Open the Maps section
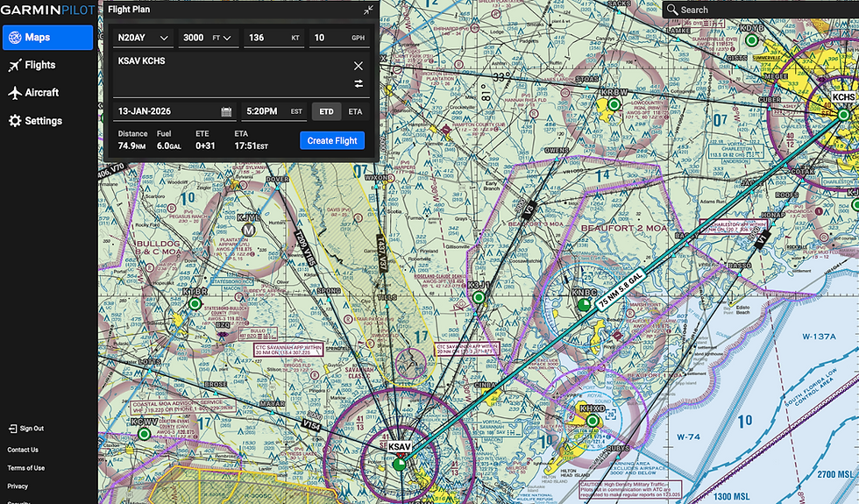859x504 pixels. [47, 37]
